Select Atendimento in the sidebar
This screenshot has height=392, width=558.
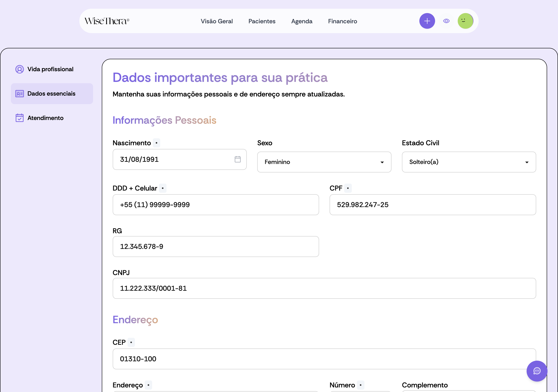click(x=52, y=118)
